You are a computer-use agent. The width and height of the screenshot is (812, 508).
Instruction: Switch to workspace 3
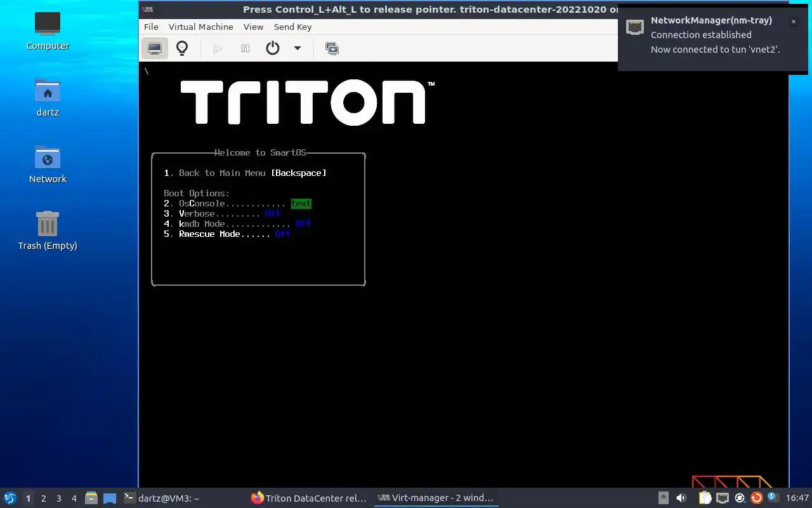pyautogui.click(x=58, y=498)
